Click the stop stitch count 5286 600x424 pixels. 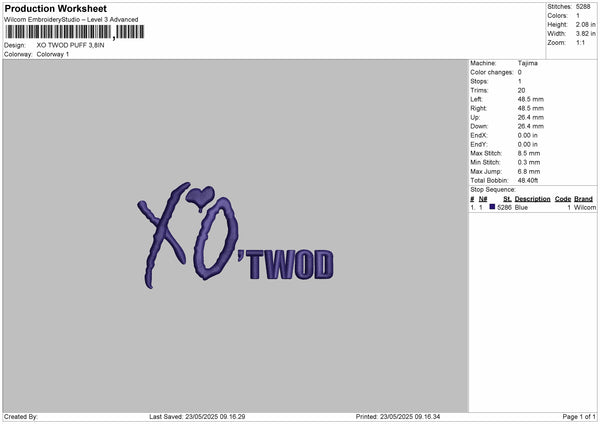[504, 207]
